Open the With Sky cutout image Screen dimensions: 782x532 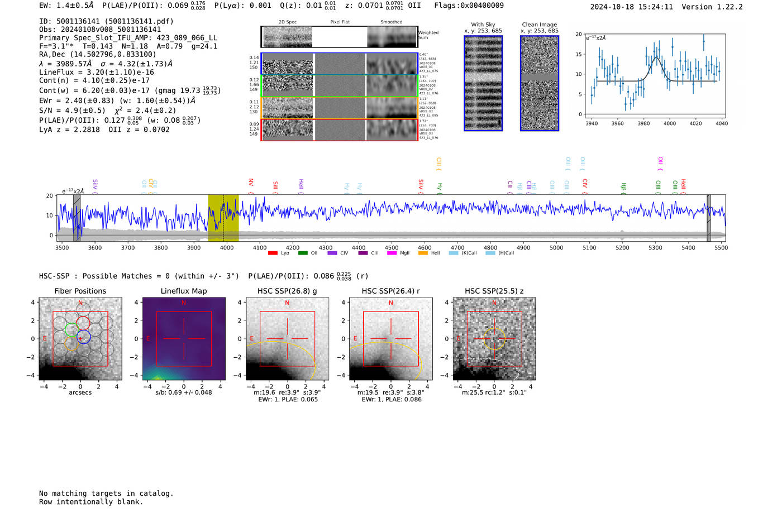point(483,83)
